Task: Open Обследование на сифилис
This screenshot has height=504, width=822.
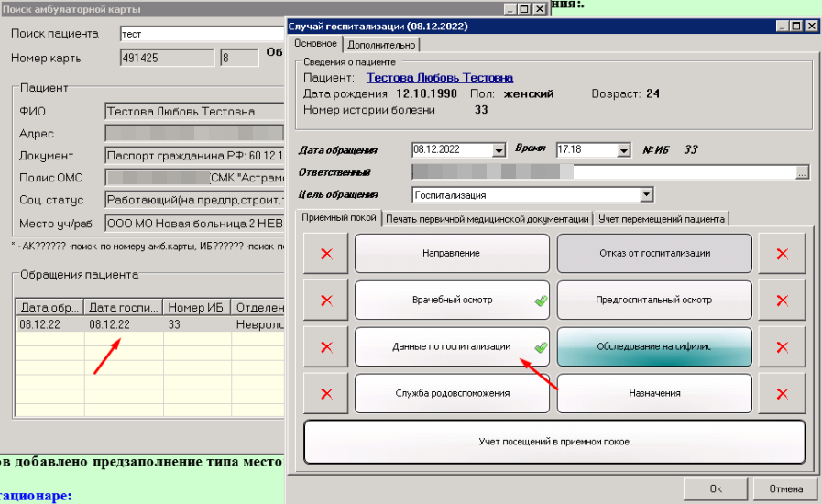Action: coord(654,346)
